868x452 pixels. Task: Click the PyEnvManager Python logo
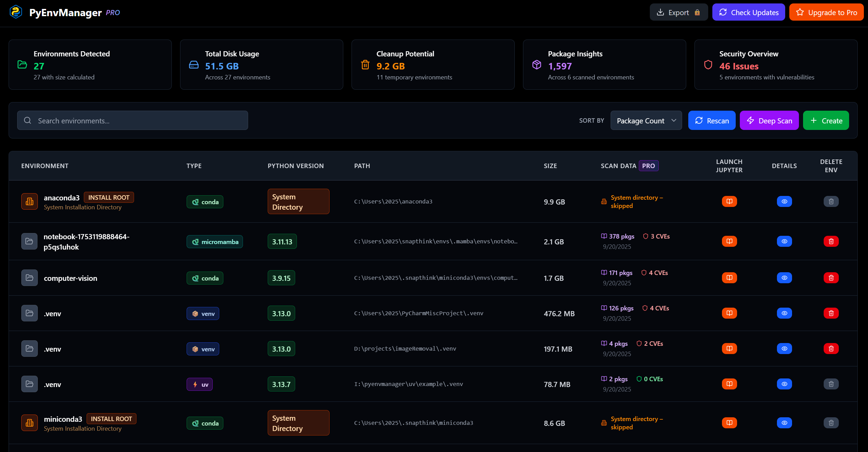click(16, 12)
